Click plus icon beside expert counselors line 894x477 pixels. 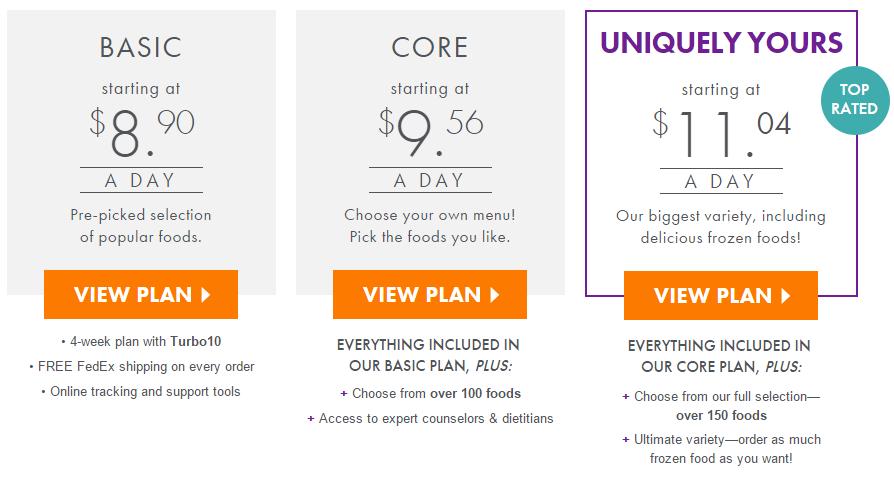pyautogui.click(x=311, y=418)
